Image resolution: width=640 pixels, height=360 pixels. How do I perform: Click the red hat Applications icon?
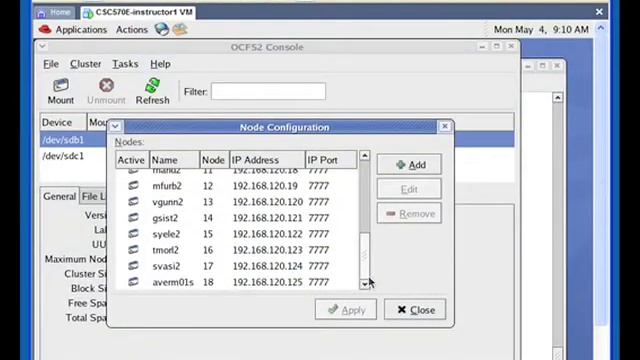(x=45, y=29)
